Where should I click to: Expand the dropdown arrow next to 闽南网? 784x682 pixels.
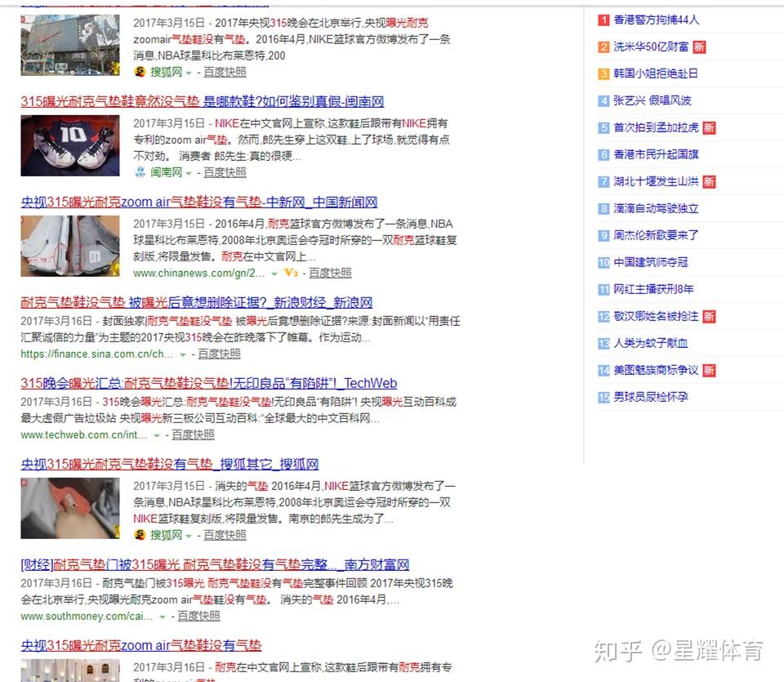click(189, 173)
